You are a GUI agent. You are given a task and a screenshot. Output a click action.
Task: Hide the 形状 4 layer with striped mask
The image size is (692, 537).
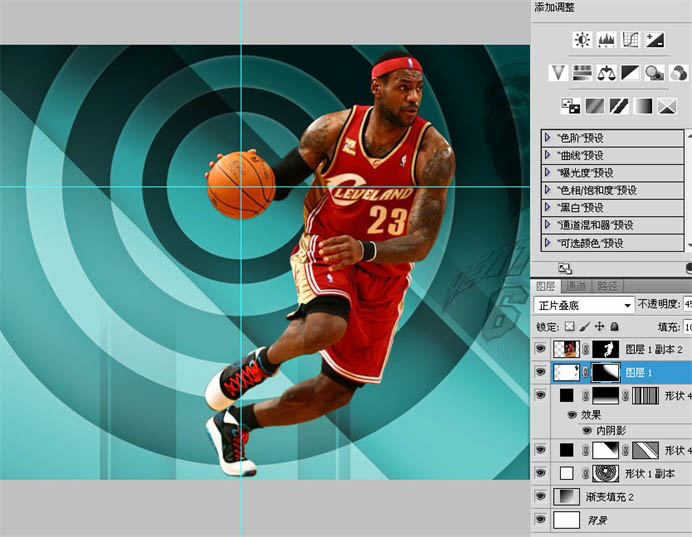540,395
